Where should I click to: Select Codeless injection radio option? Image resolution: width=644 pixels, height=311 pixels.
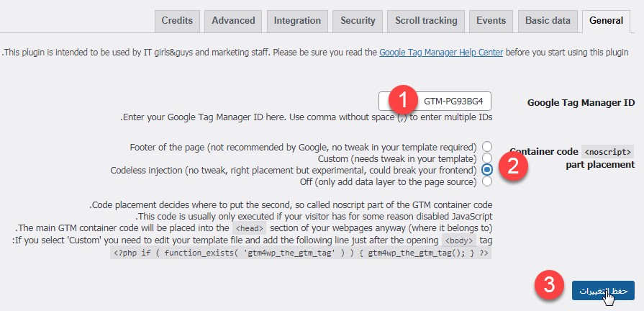(x=487, y=170)
